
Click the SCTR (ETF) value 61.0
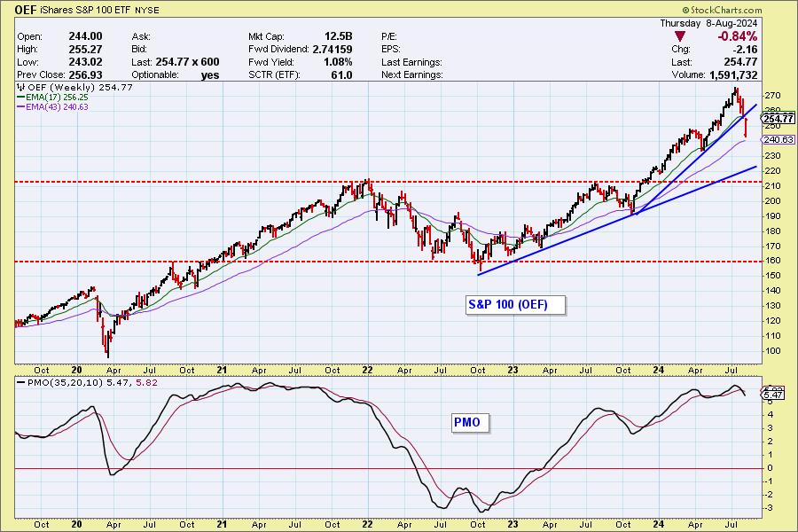coord(341,74)
